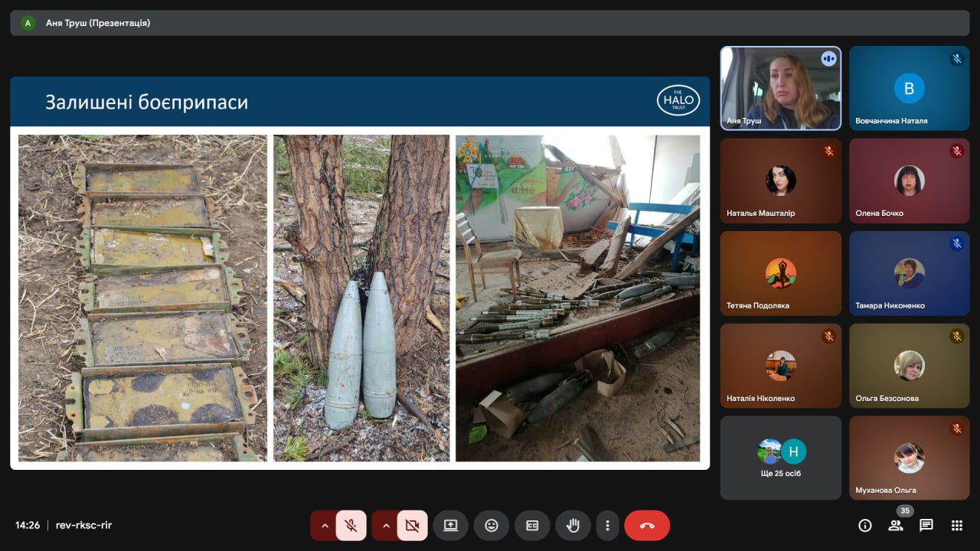Image resolution: width=980 pixels, height=551 pixels.
Task: Toggle closed captions
Action: 532,526
